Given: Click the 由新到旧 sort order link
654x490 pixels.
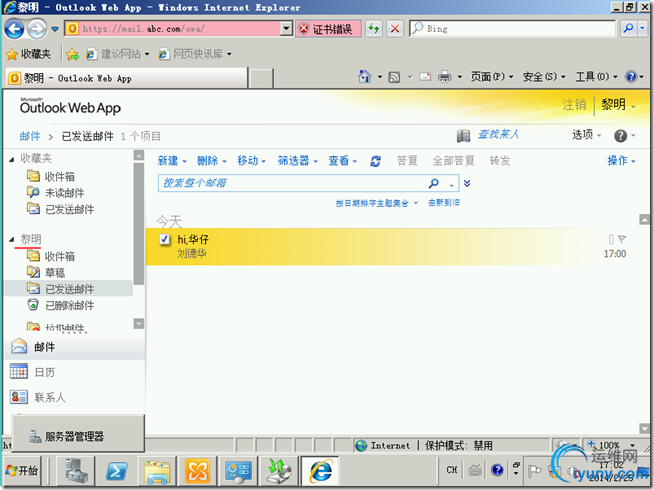Looking at the screenshot, I should point(444,203).
